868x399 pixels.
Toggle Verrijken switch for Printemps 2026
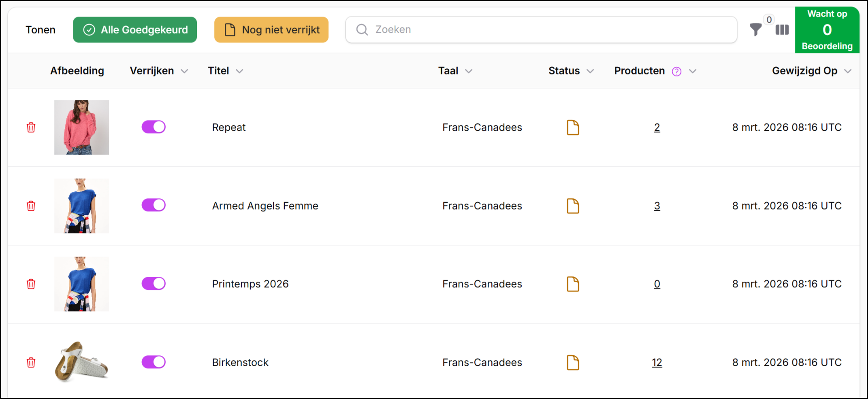pos(154,284)
